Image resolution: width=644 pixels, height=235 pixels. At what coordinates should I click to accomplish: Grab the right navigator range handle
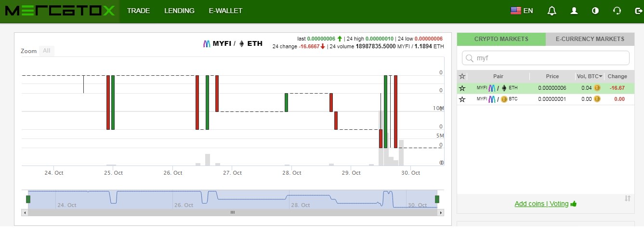pyautogui.click(x=437, y=199)
